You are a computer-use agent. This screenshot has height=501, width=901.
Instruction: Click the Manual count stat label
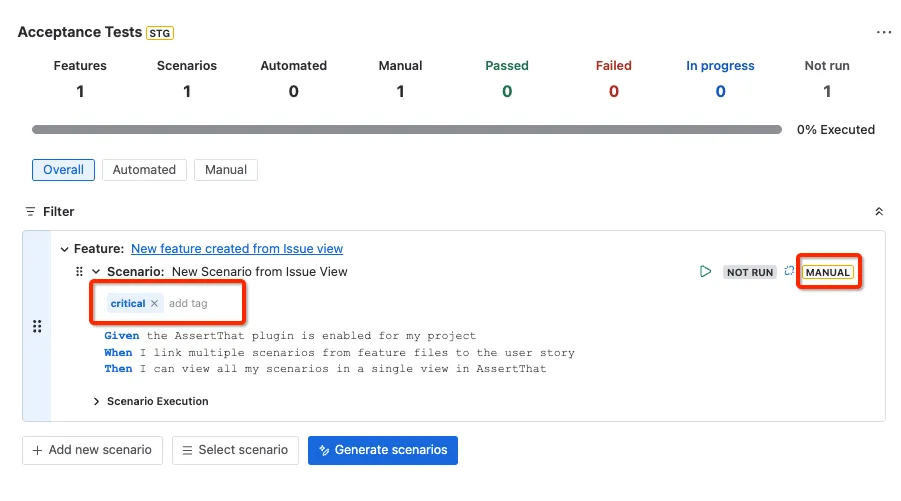tap(401, 65)
